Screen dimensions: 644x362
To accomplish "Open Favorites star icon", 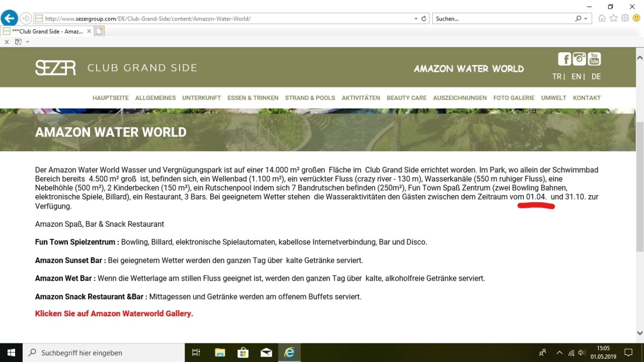I will pyautogui.click(x=613, y=19).
